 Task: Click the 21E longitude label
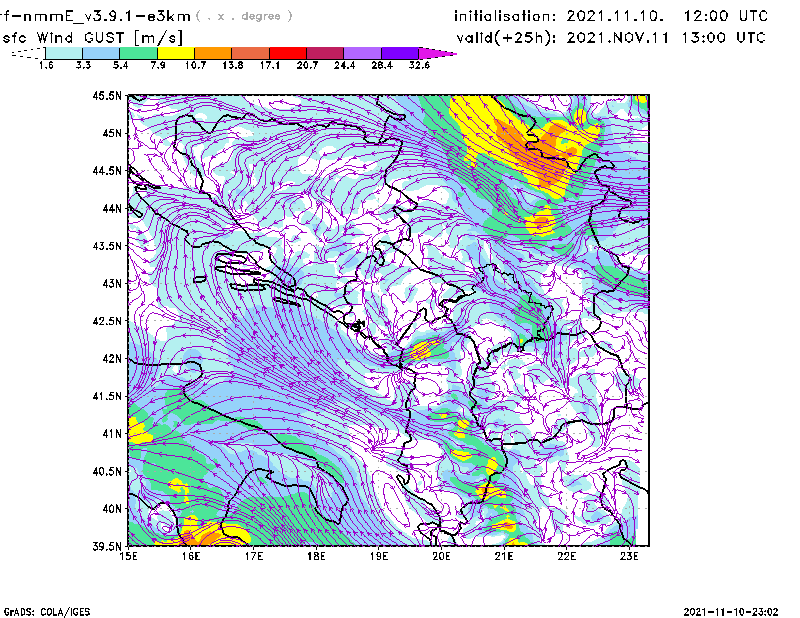coord(504,556)
